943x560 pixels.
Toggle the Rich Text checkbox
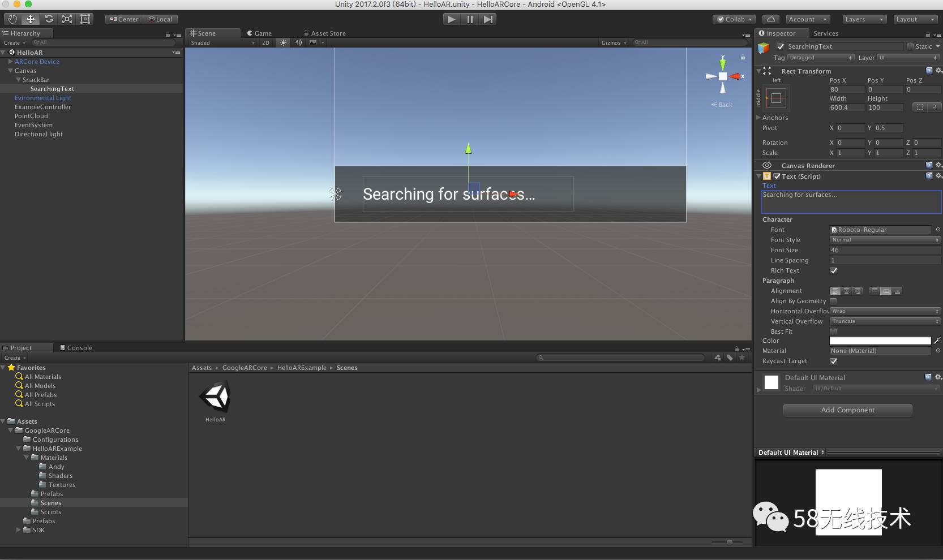[833, 270]
